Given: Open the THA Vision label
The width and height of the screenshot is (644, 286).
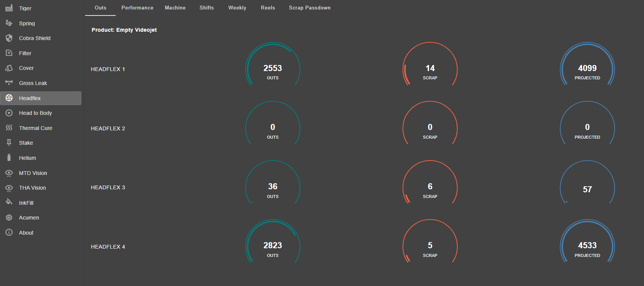Looking at the screenshot, I should point(33,188).
